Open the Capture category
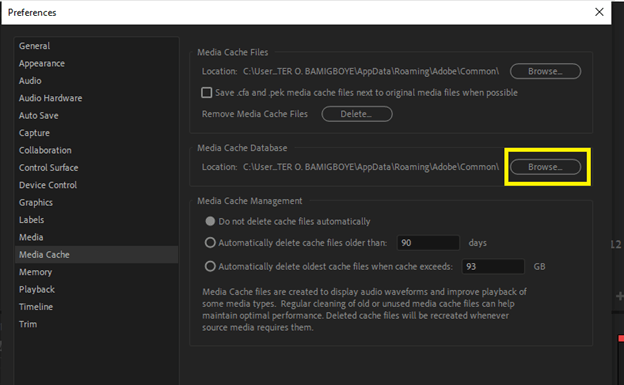This screenshot has width=624, height=385. pos(34,133)
